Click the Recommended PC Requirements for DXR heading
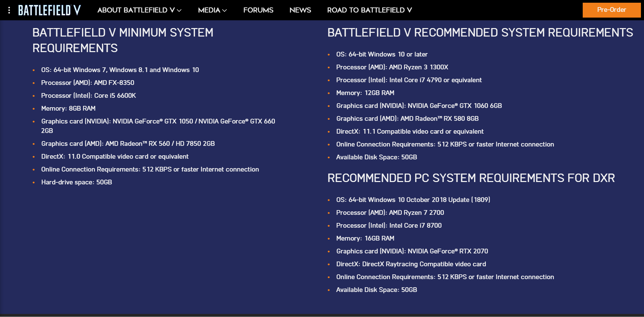 pyautogui.click(x=471, y=178)
